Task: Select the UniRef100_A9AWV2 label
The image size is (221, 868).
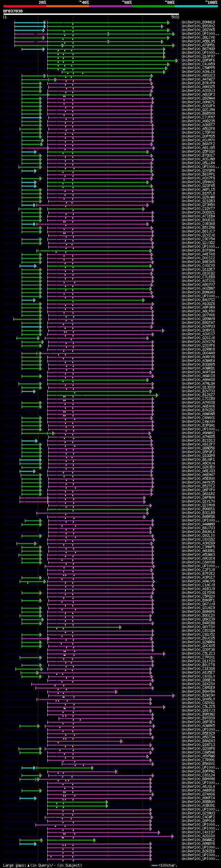Action: (198, 433)
